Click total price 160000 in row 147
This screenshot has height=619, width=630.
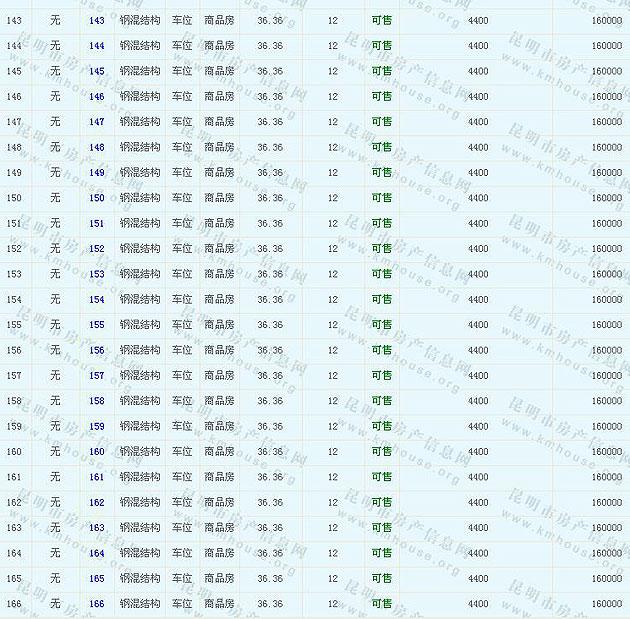(x=606, y=122)
